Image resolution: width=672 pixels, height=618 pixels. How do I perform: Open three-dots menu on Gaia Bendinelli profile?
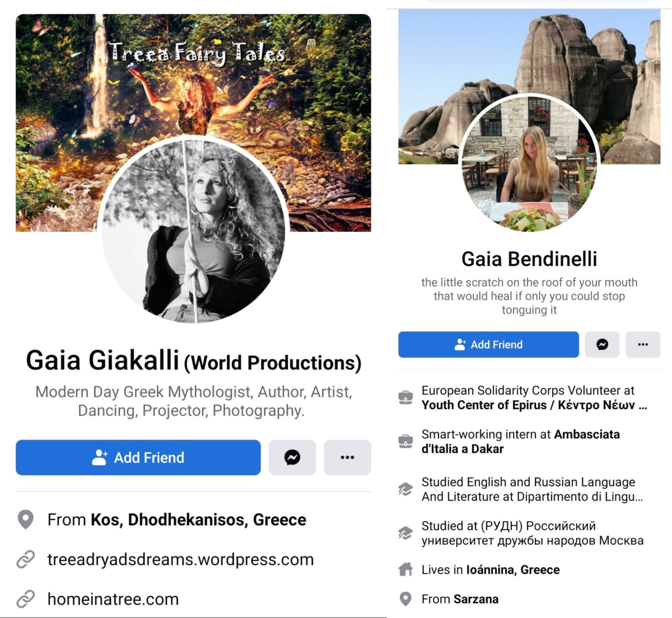643,344
